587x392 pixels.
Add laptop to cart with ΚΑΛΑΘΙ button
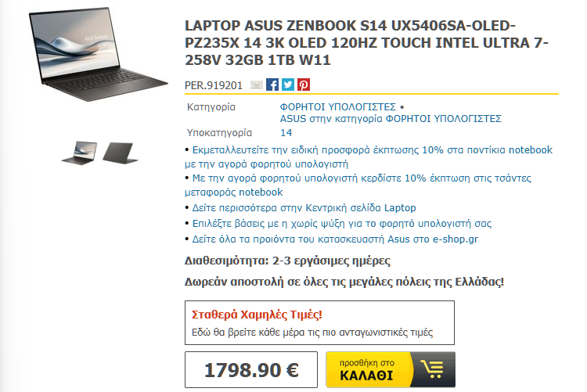[391, 369]
